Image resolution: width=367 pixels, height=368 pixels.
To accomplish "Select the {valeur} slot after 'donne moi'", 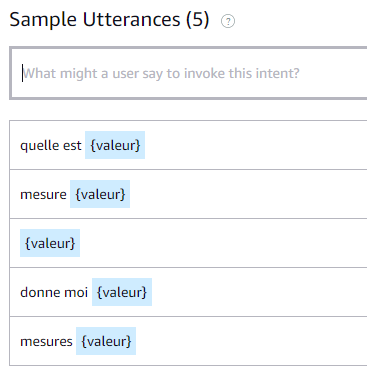I will click(x=122, y=292).
